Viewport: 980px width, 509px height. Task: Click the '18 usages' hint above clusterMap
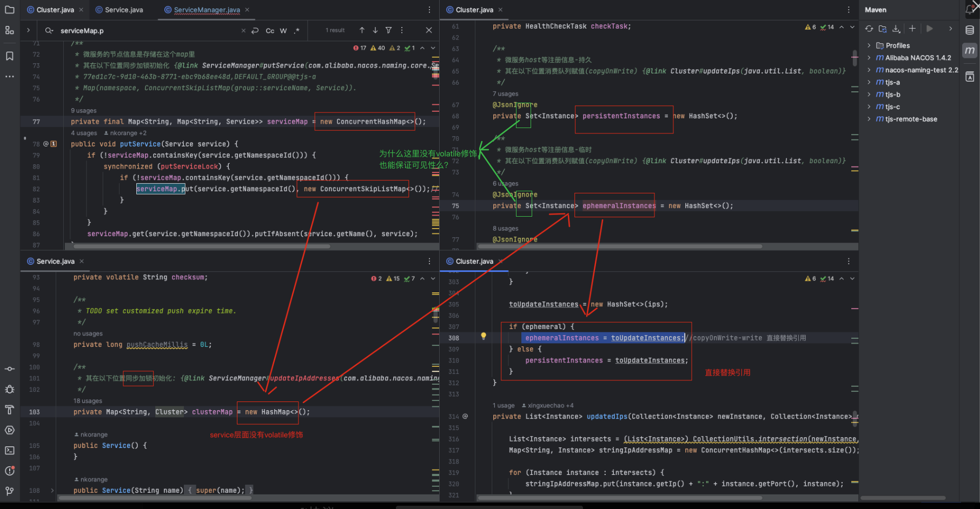click(x=88, y=401)
